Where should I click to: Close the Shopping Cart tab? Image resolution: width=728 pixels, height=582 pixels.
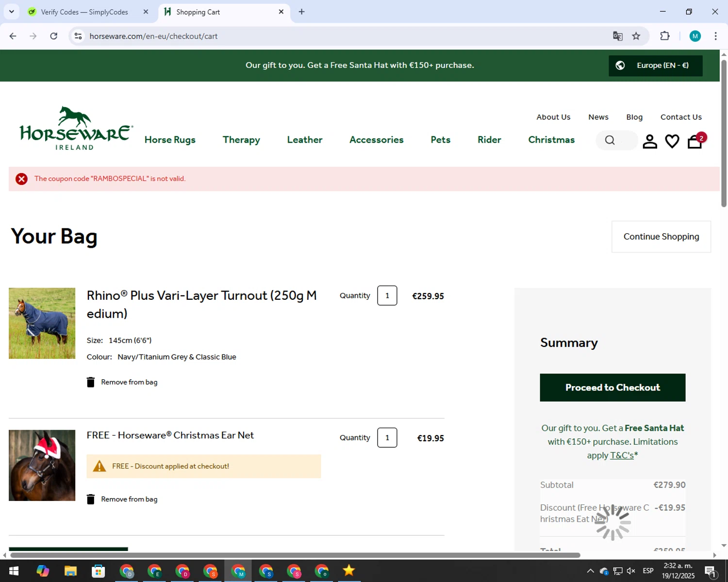(281, 12)
